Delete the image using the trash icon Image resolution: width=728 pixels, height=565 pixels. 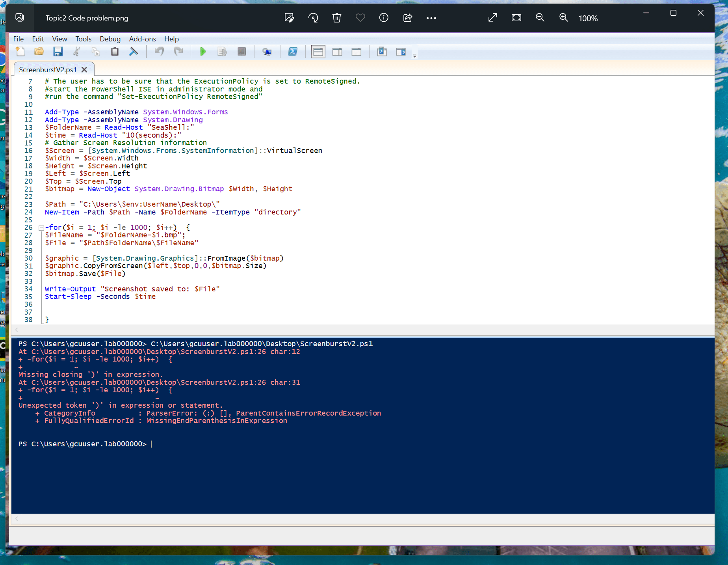point(336,18)
